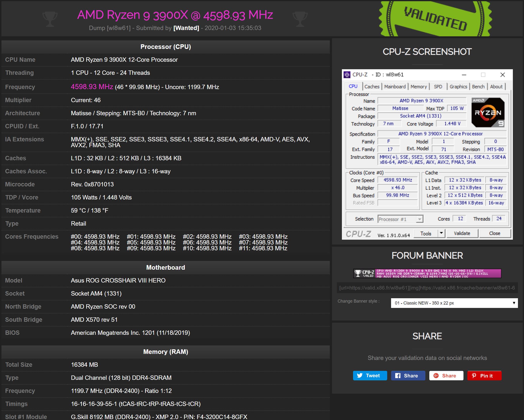Minimize the CPU-Z screenshot window
The width and height of the screenshot is (524, 420).
click(x=464, y=75)
